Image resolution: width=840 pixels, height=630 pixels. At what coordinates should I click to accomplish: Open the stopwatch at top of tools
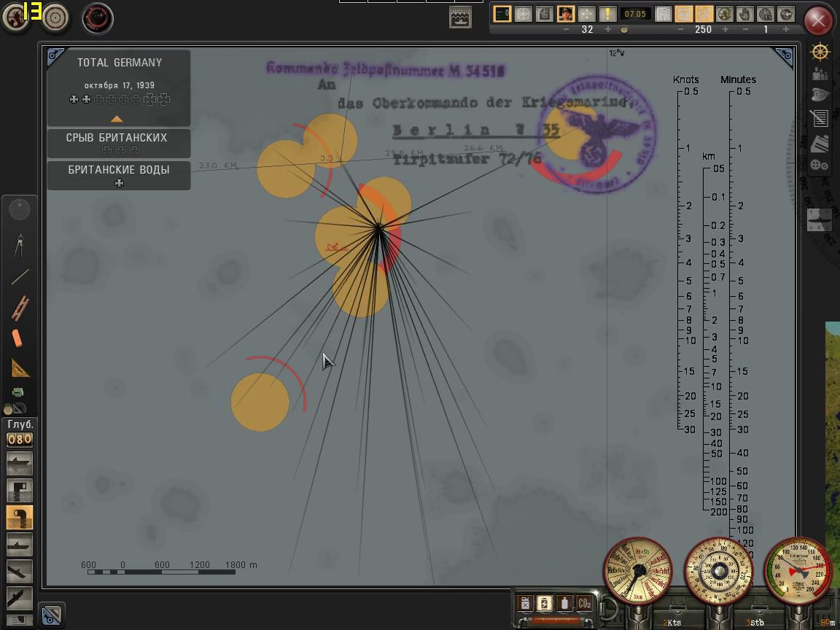[x=20, y=209]
